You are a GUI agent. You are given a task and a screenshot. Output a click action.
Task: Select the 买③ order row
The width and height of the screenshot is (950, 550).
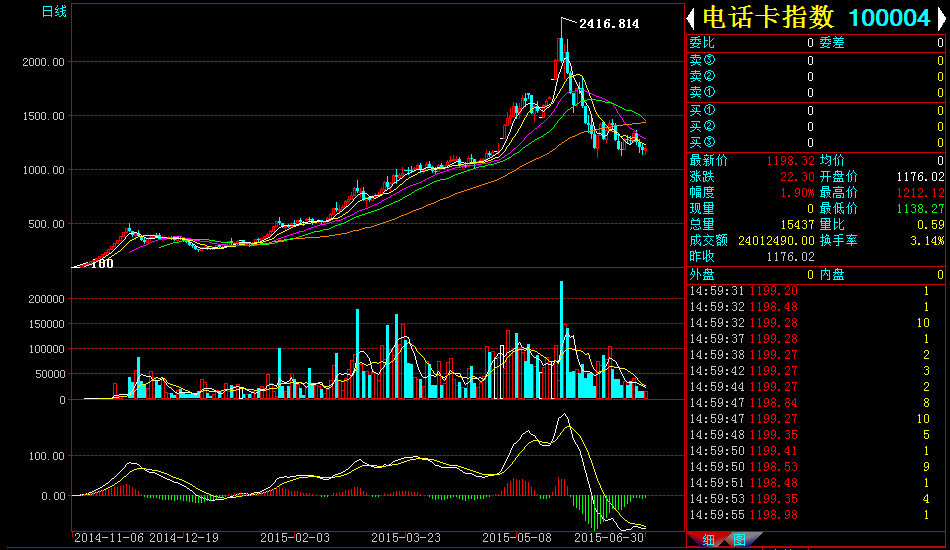816,143
